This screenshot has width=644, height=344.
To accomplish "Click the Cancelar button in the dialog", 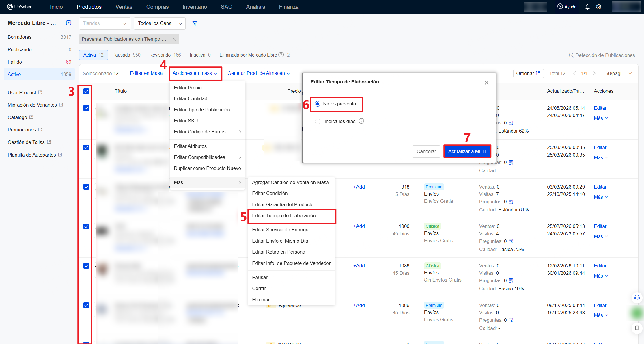I will click(x=426, y=152).
